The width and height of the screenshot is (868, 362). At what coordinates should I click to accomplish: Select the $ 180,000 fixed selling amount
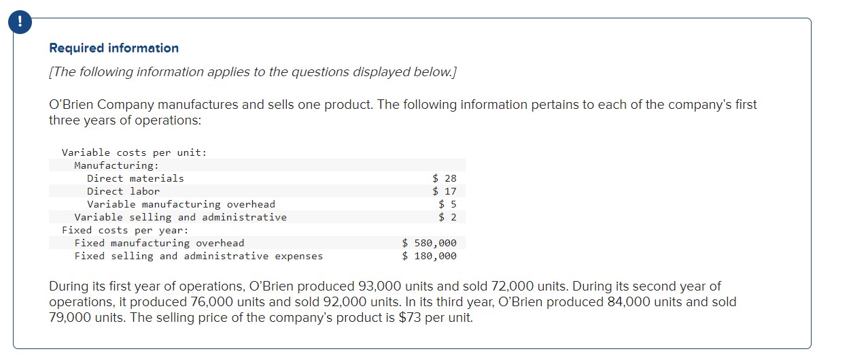pos(429,256)
